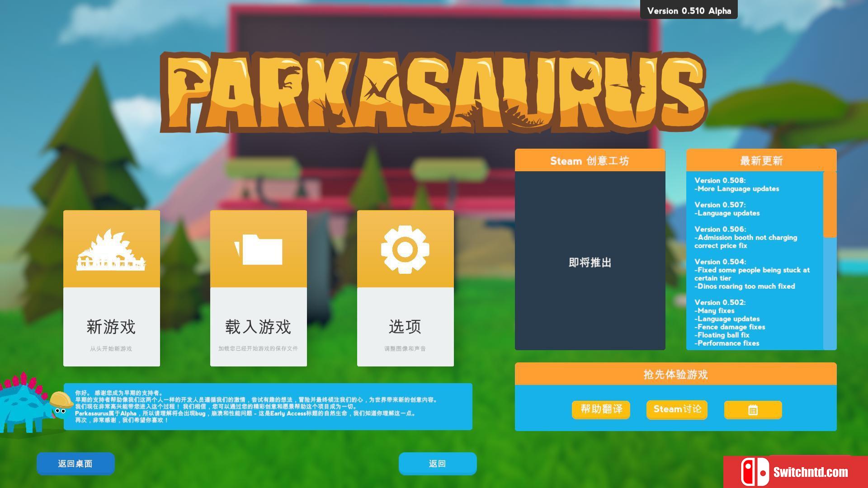Click the changelog scrollbar thumb
The image size is (868, 488).
pyautogui.click(x=830, y=205)
